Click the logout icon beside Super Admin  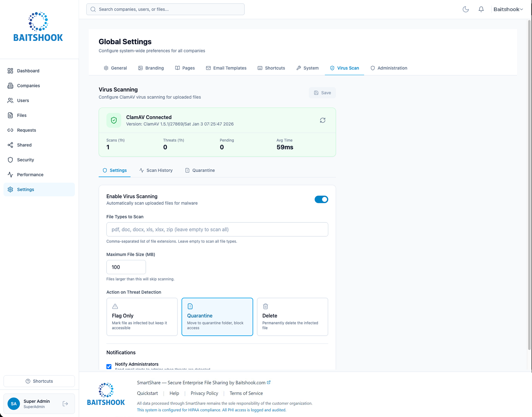pos(65,404)
